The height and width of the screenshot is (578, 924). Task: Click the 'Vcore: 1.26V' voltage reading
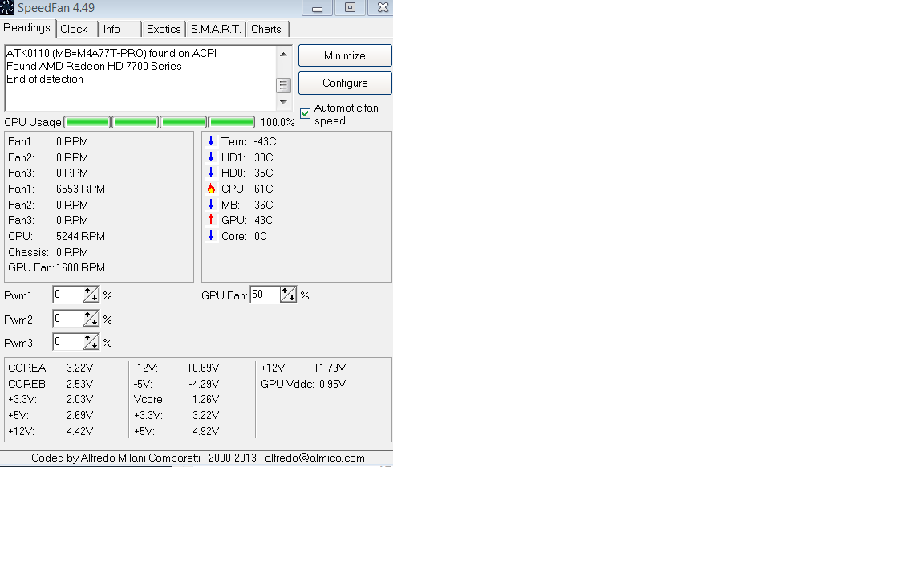[176, 399]
